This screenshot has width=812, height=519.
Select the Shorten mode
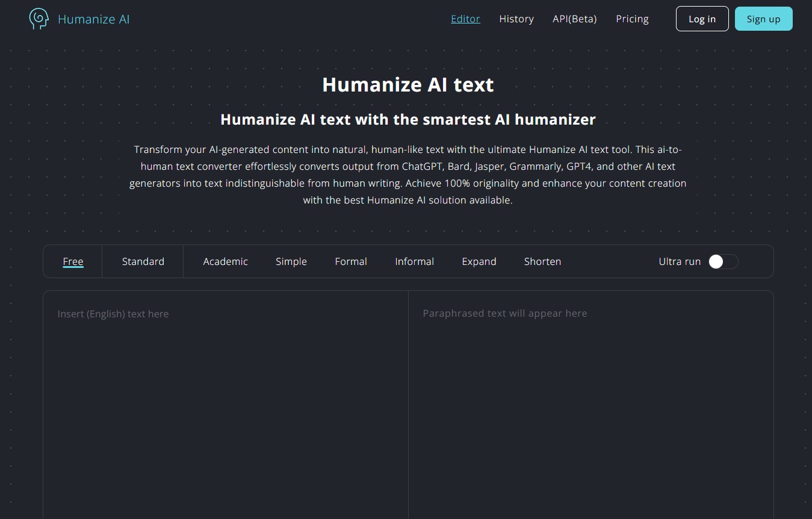[x=542, y=261]
